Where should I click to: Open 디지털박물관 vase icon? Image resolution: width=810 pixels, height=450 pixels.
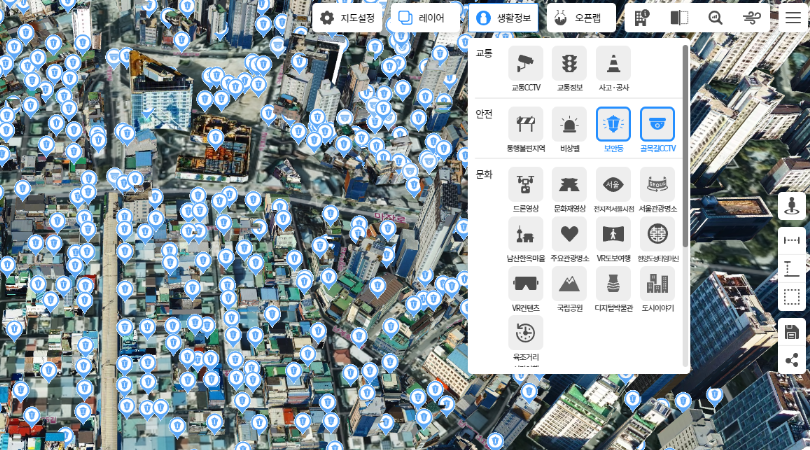coord(613,283)
